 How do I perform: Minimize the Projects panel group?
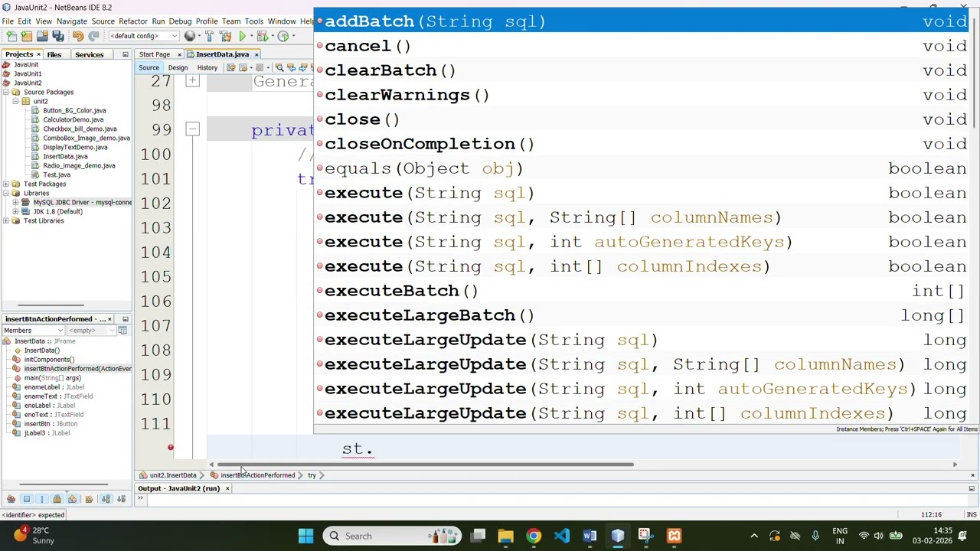click(x=126, y=54)
